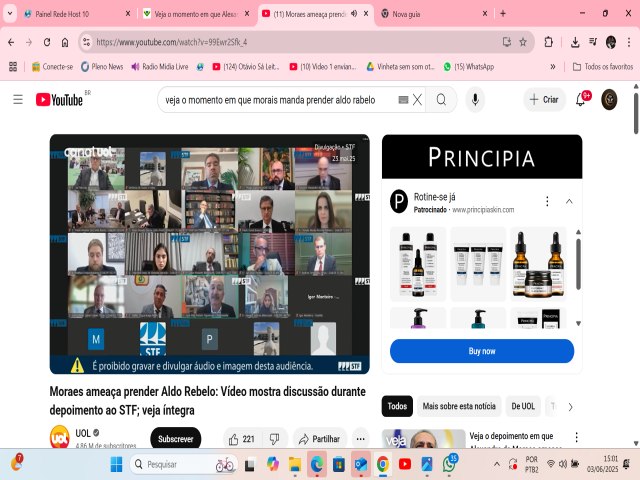
Task: Click the Criar button
Action: click(544, 99)
